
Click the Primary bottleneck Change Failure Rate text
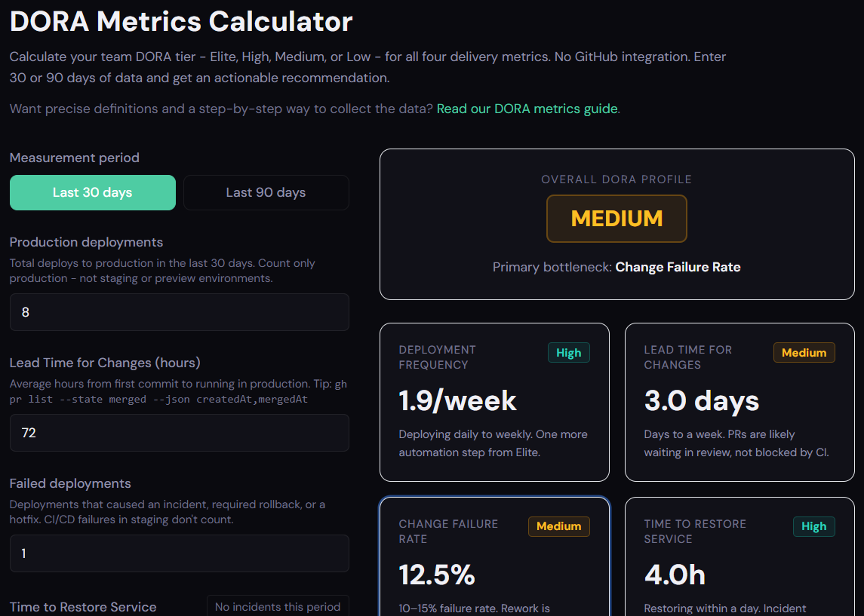(616, 267)
